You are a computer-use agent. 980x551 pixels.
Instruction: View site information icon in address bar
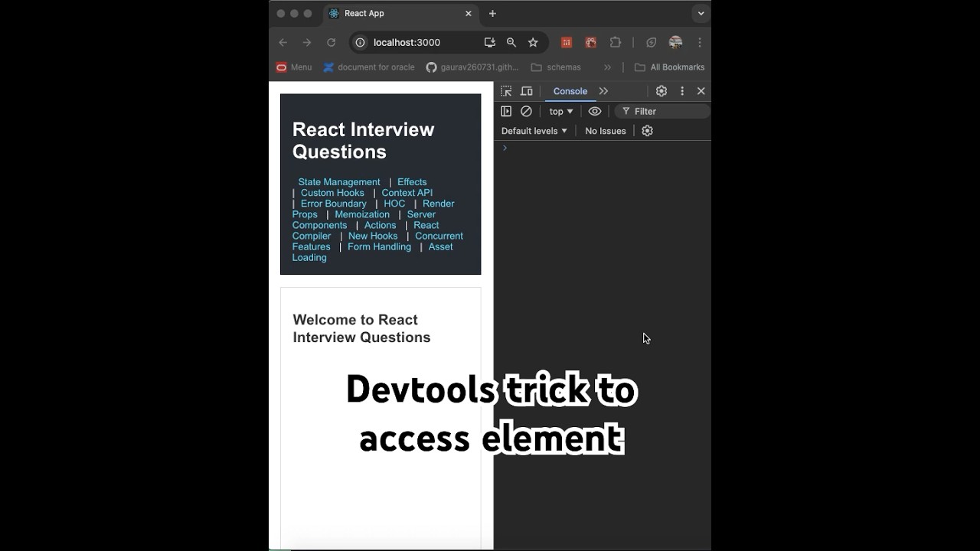pos(361,43)
